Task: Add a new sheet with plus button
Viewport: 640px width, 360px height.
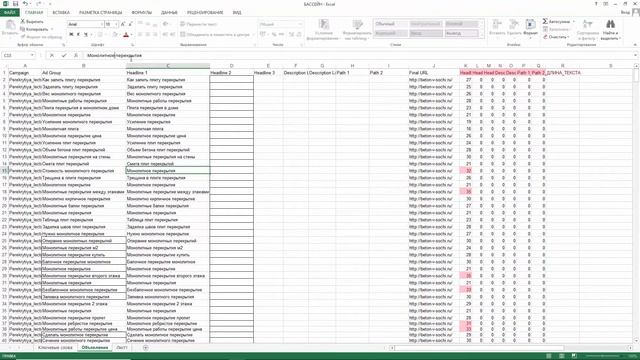Action: click(x=146, y=348)
